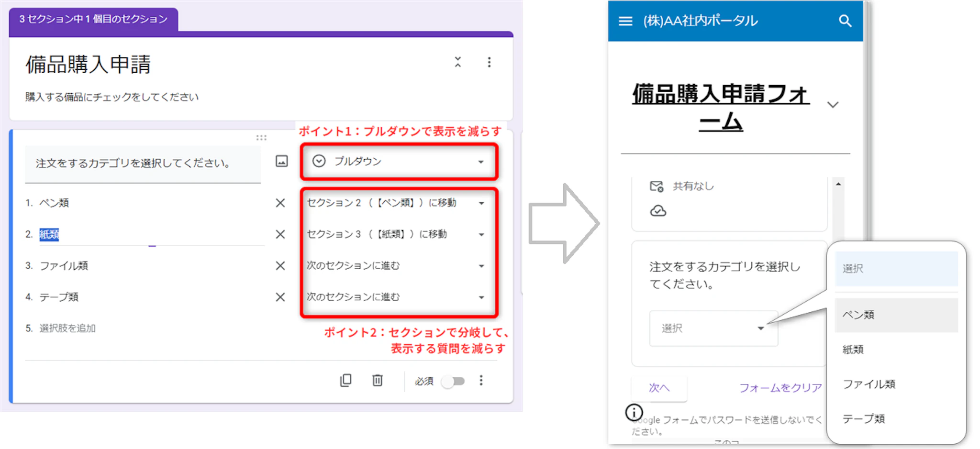
Task: Open question more options three-dot menu
Action: click(481, 381)
